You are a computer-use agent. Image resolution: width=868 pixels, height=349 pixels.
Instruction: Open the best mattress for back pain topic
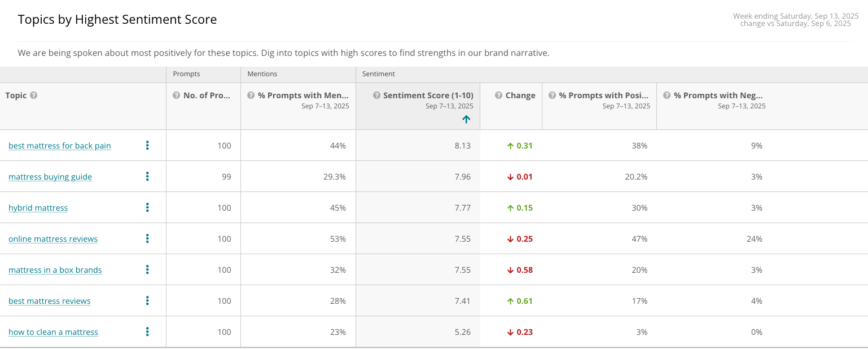pyautogui.click(x=60, y=146)
